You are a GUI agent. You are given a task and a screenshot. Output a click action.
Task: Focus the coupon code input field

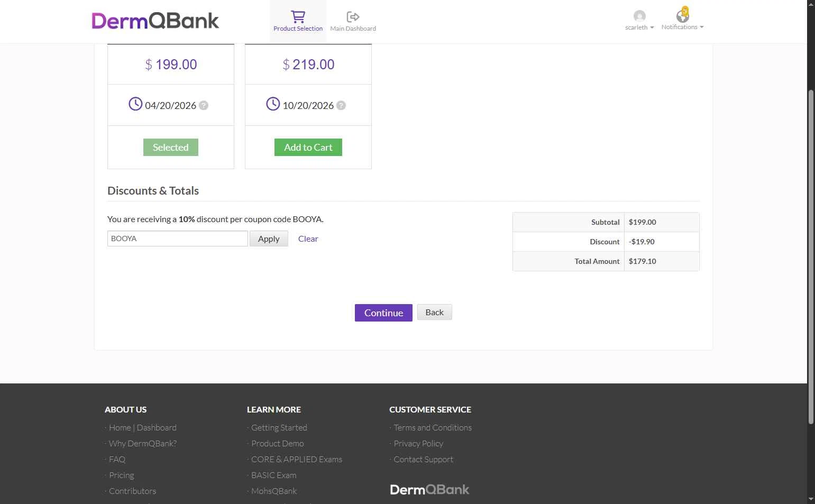coord(178,239)
